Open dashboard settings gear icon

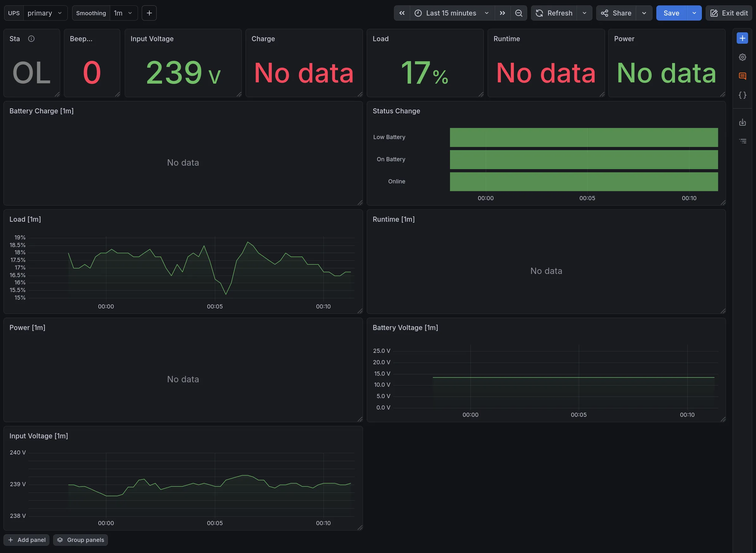click(742, 57)
